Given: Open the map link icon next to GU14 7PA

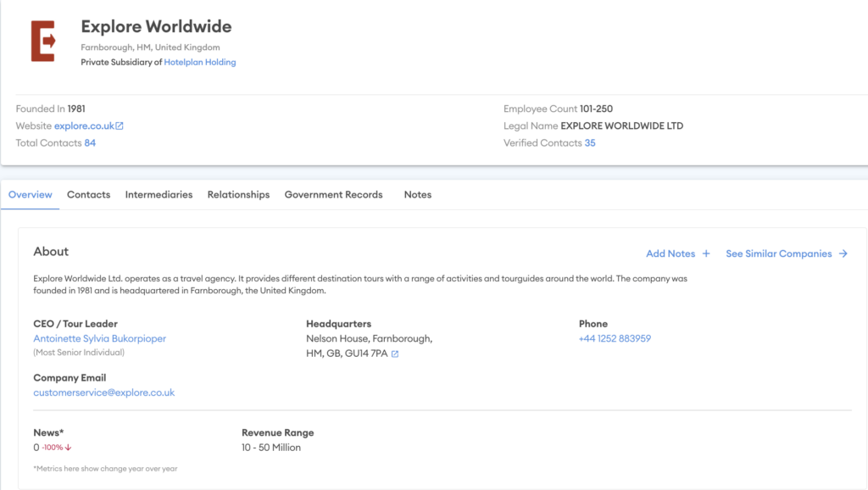Looking at the screenshot, I should [x=395, y=354].
